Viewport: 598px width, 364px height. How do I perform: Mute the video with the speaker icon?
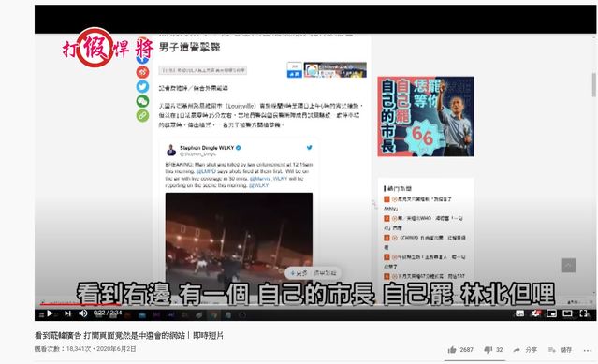tap(82, 313)
